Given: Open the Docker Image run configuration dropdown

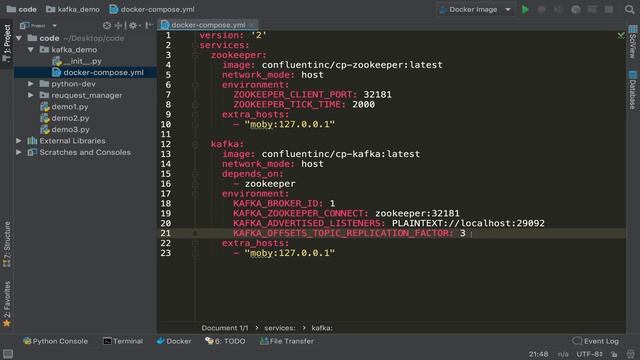Looking at the screenshot, I should click(x=476, y=9).
